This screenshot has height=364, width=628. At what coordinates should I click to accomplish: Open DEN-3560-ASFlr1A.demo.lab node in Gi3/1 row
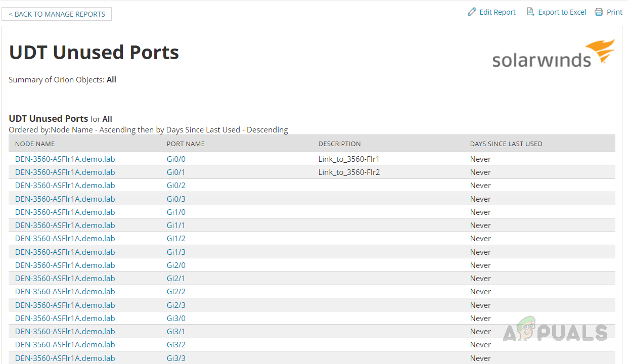click(x=65, y=331)
